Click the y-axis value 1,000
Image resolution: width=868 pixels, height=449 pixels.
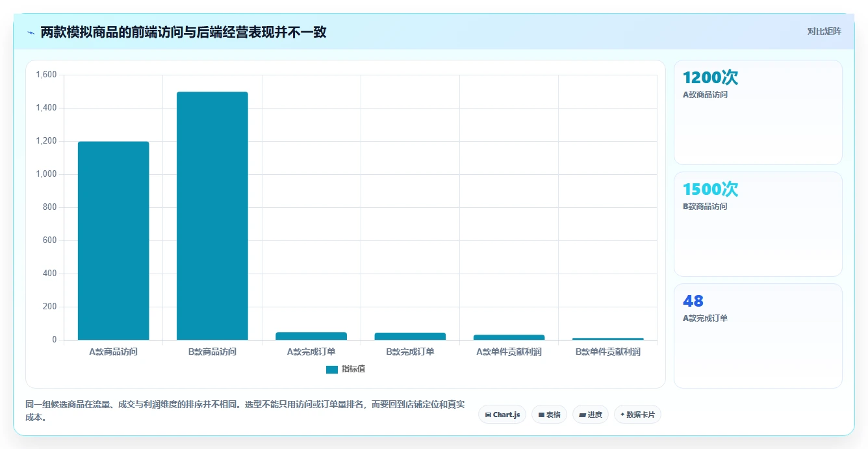click(47, 174)
